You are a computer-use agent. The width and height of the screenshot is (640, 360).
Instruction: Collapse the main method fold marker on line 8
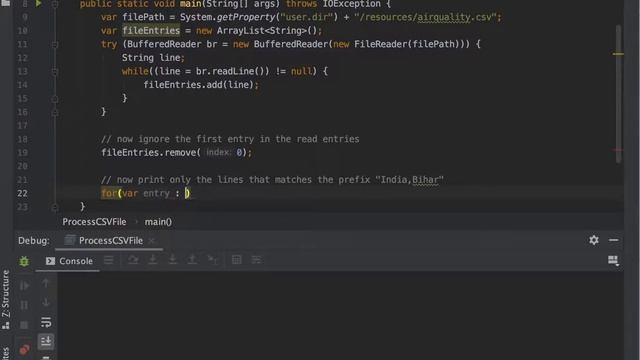coord(55,4)
